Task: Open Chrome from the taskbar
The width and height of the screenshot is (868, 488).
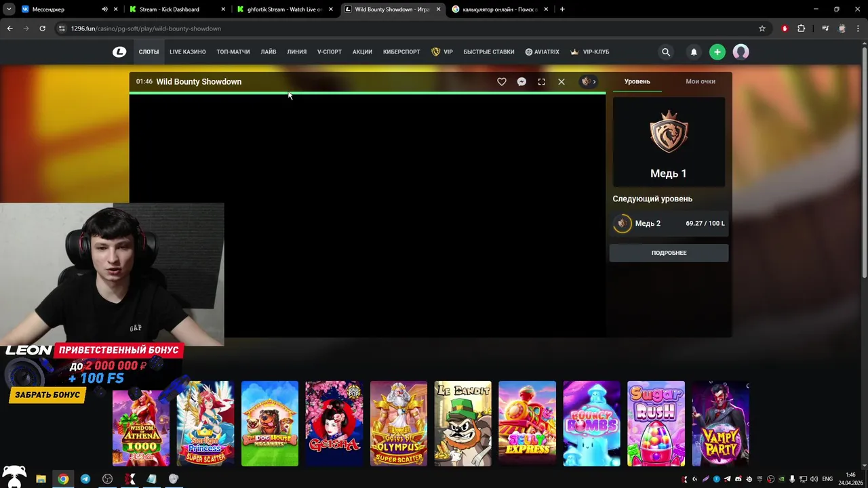Action: point(62,479)
